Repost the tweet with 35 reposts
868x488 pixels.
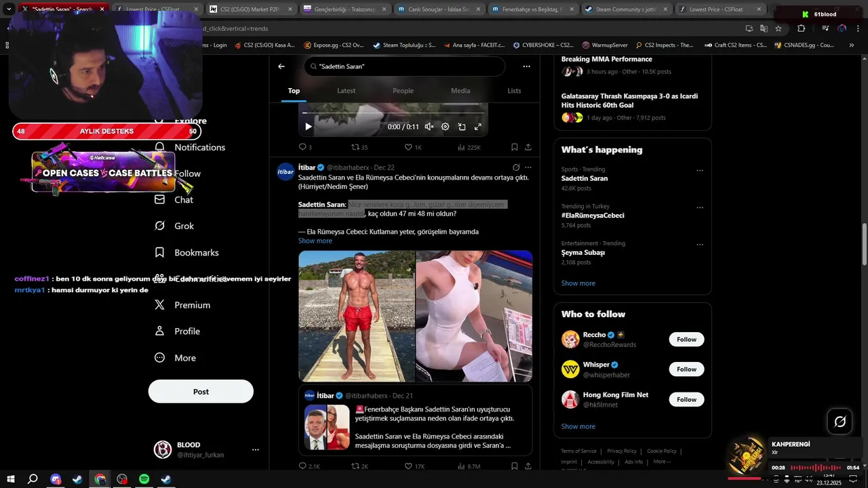pyautogui.click(x=359, y=147)
